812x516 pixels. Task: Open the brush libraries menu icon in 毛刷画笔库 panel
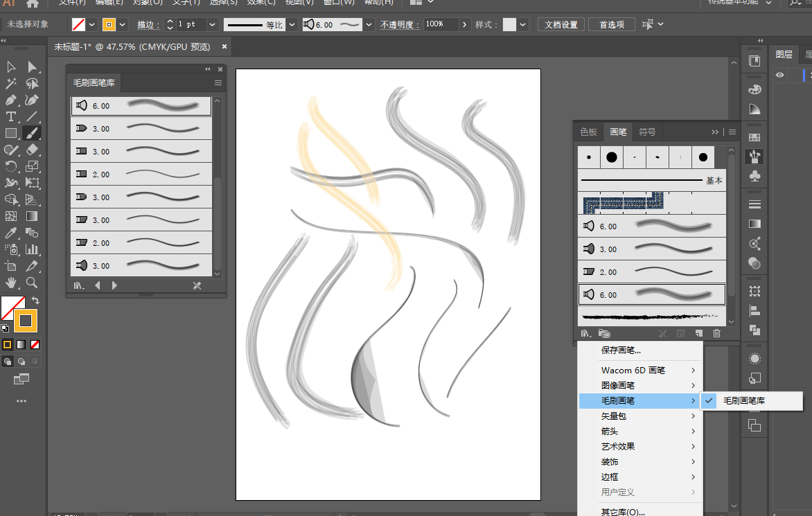pos(79,285)
